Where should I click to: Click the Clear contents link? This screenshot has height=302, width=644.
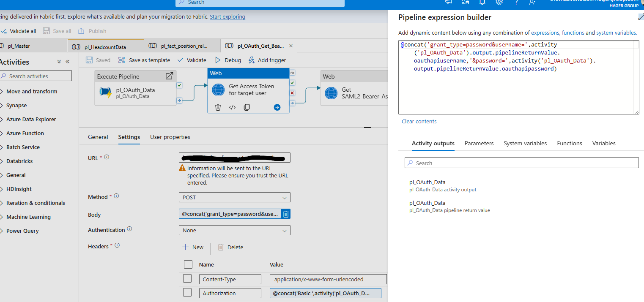pyautogui.click(x=419, y=121)
